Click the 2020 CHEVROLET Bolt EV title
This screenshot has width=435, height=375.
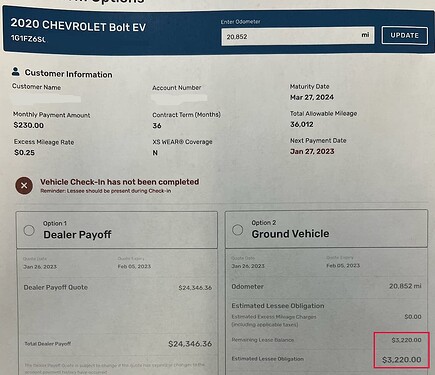pos(78,25)
